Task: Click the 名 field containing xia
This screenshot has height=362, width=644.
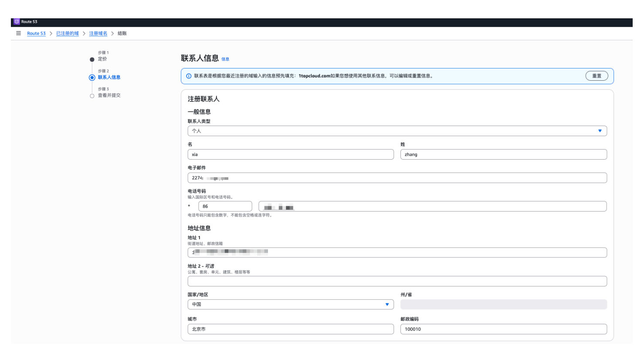Action: point(291,154)
